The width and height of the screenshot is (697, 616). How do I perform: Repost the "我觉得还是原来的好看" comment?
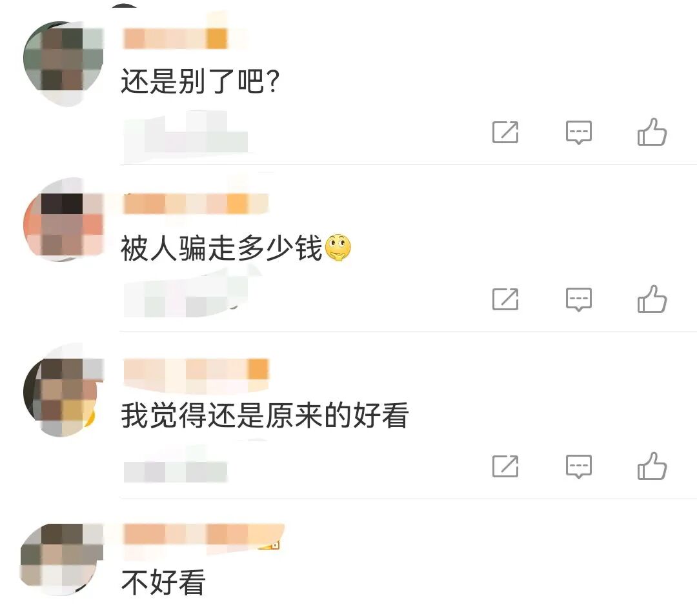[505, 466]
